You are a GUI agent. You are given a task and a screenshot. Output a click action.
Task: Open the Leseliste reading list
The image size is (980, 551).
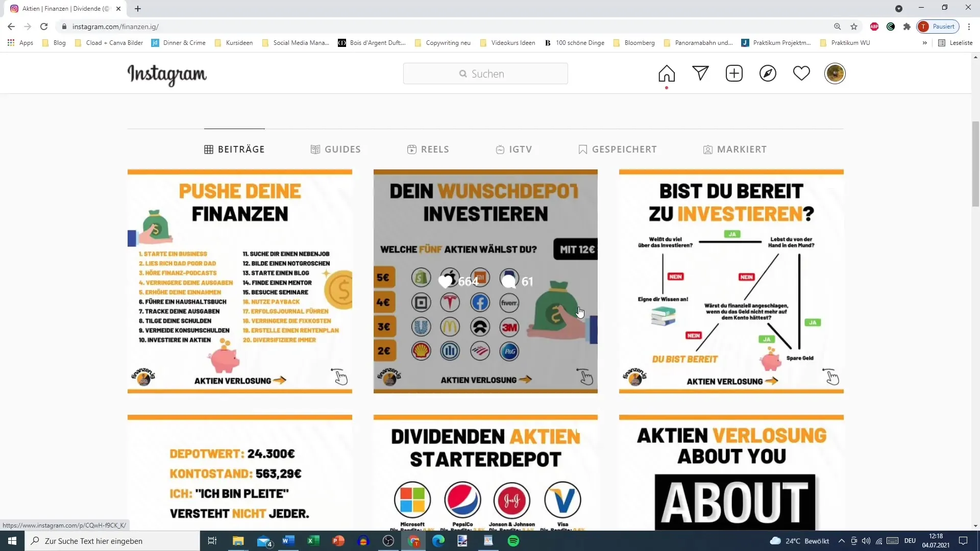click(955, 43)
